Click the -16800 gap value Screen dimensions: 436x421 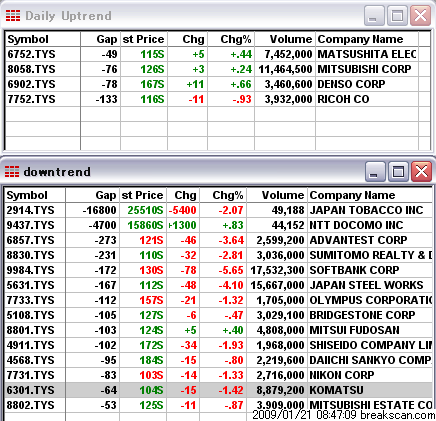coord(100,210)
